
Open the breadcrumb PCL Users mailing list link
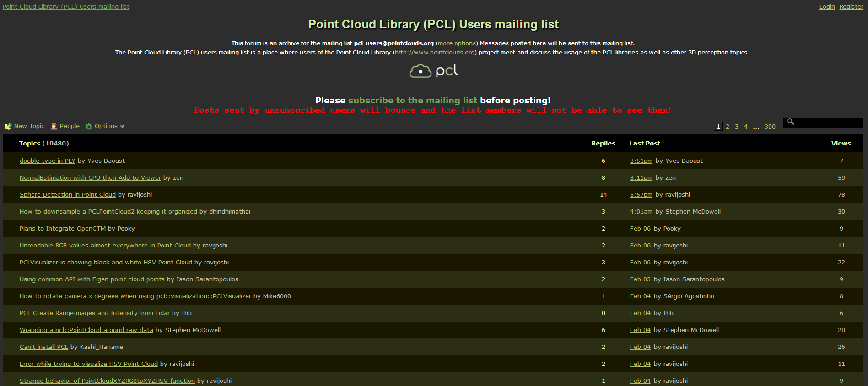click(66, 7)
